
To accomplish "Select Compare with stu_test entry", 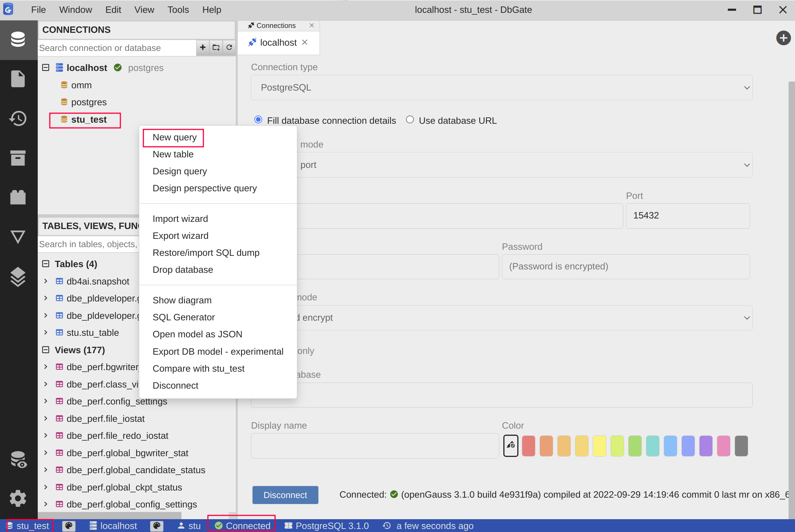I will click(218, 369).
